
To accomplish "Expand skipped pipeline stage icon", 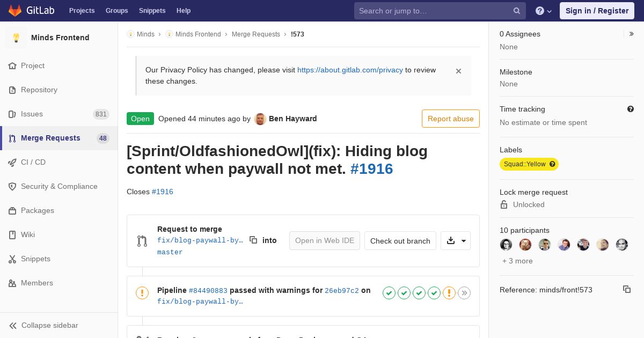I will (x=464, y=292).
